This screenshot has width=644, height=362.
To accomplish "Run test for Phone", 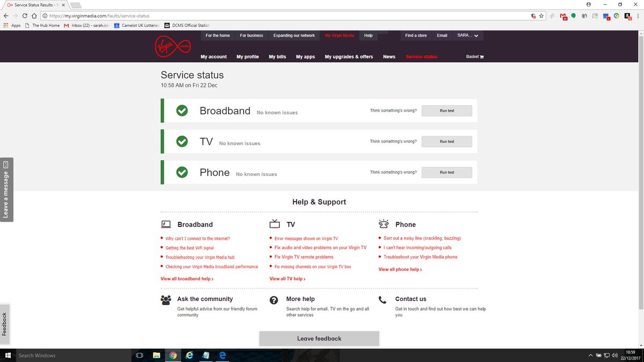I will click(447, 172).
